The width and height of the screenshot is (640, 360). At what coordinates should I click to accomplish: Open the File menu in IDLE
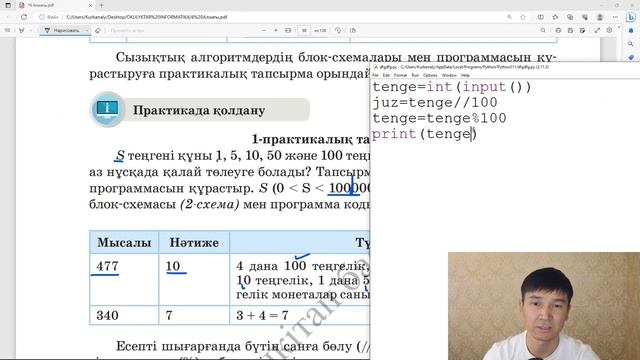click(375, 76)
